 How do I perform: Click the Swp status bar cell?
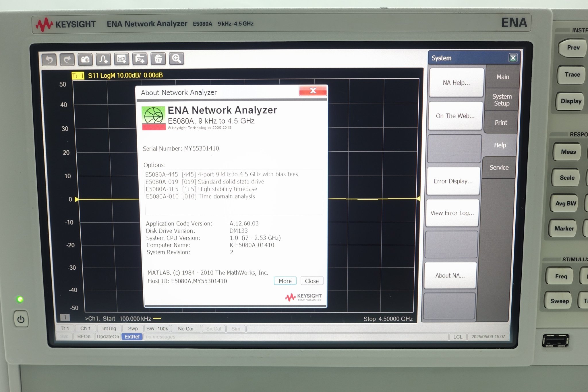(x=133, y=329)
